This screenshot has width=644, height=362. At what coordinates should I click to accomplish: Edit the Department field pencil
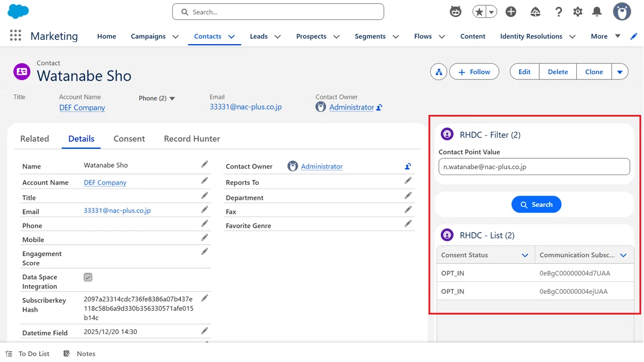[x=408, y=196]
